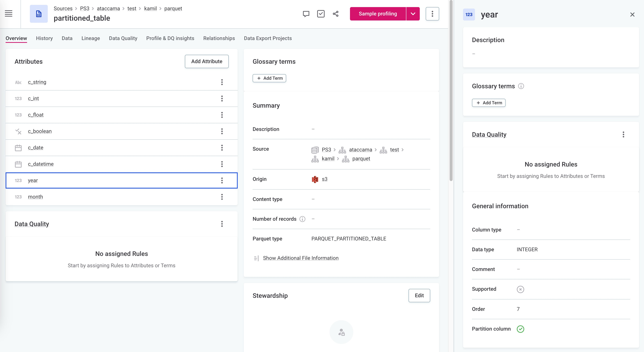Click the main page vertical scrollbar

(451, 90)
